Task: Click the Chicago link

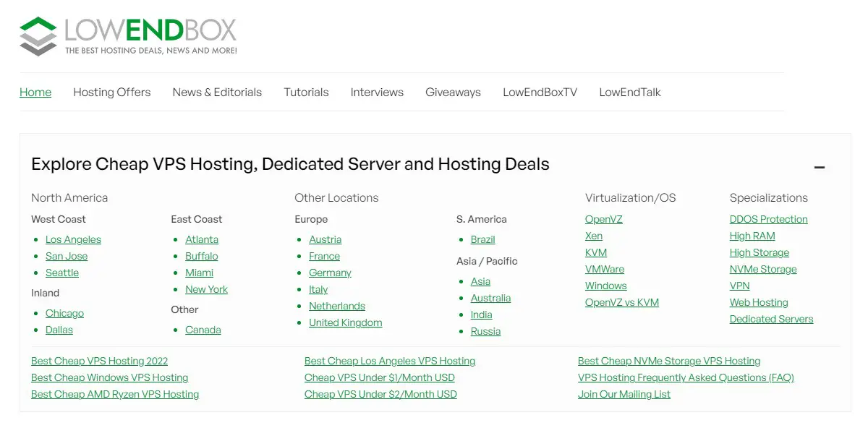Action: 64,313
